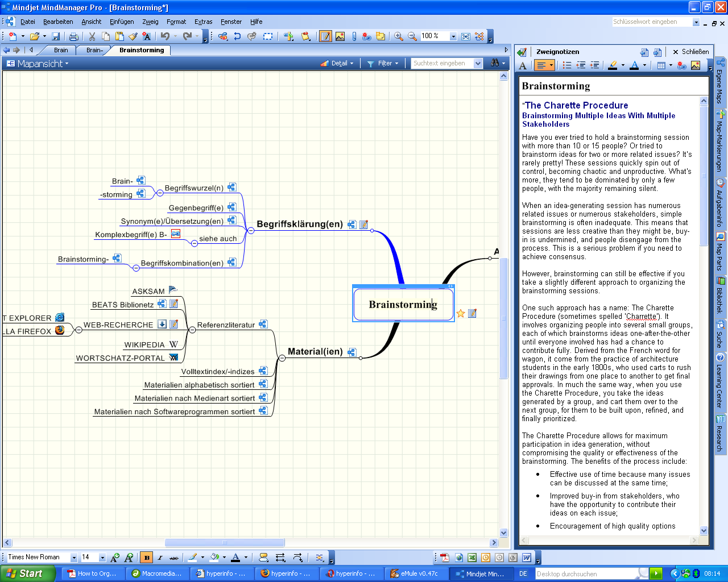
Task: Click the notes icon beside Begriffsklärung(en)
Action: [364, 225]
